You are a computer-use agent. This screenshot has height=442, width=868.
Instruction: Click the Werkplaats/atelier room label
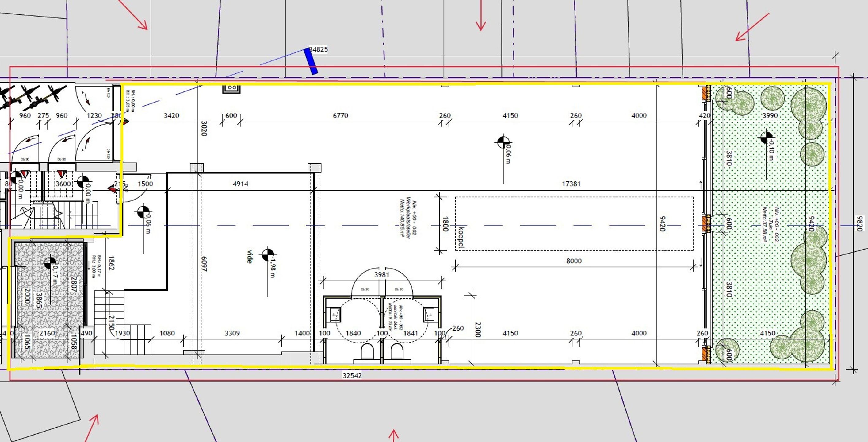click(x=408, y=218)
